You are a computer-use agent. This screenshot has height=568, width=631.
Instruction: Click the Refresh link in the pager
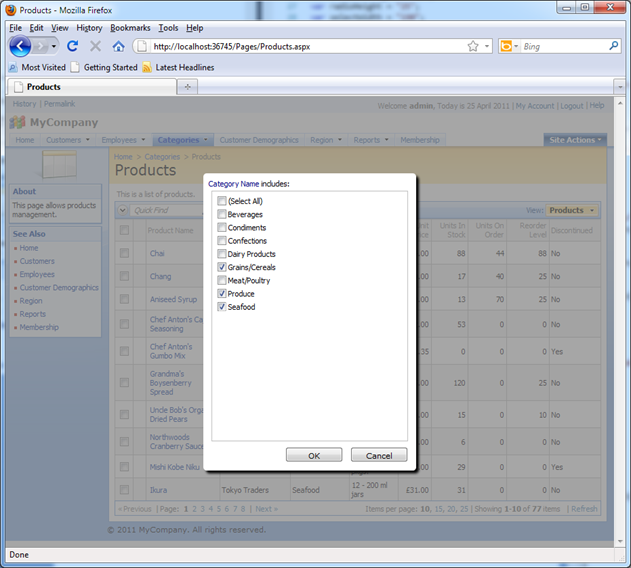coord(584,509)
